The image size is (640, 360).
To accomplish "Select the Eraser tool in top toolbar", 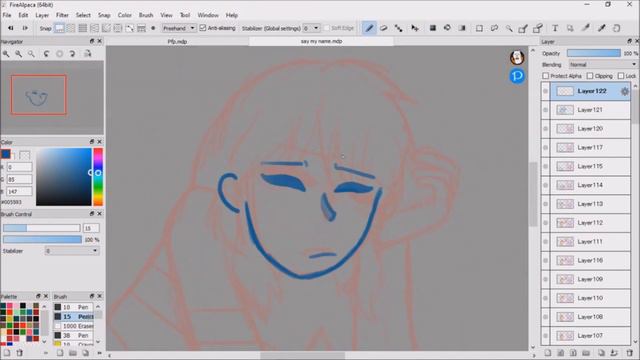I will [x=384, y=28].
